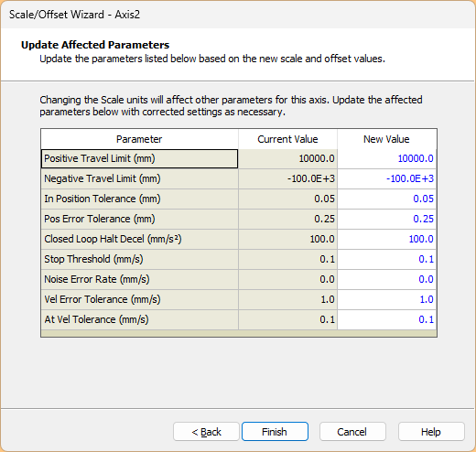
Task: Click the New Value column header
Action: point(387,139)
